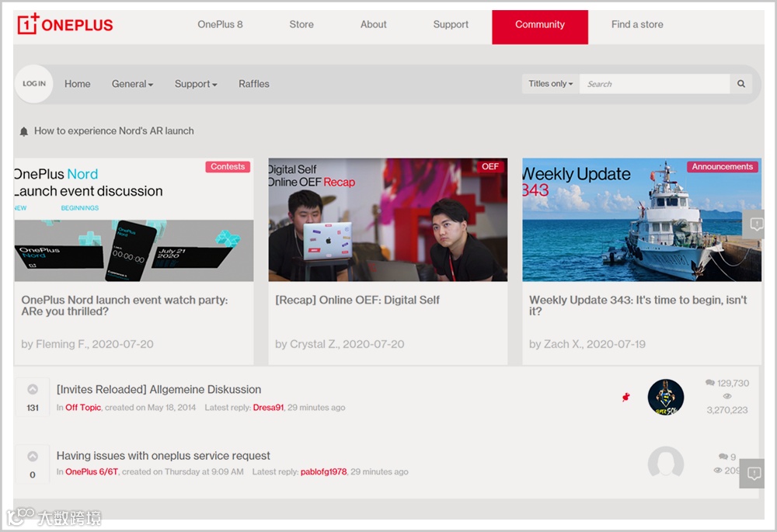Select the Community tab

point(540,26)
